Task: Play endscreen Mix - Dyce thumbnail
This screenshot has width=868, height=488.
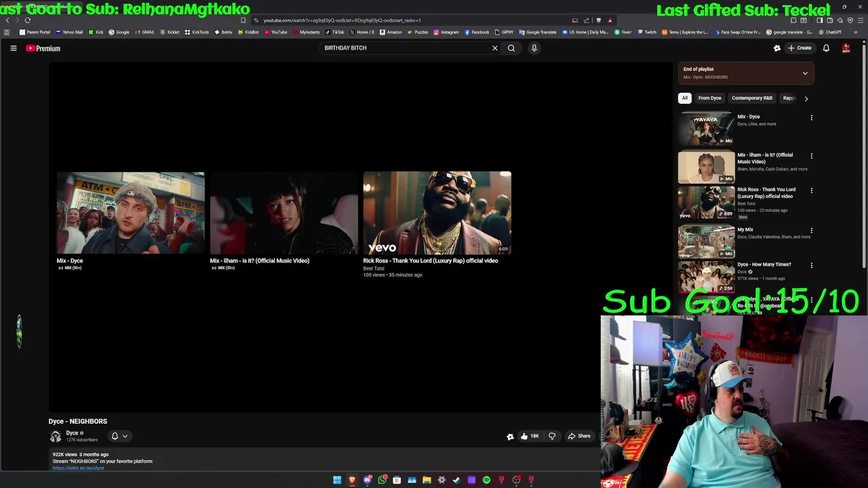Action: 131,213
